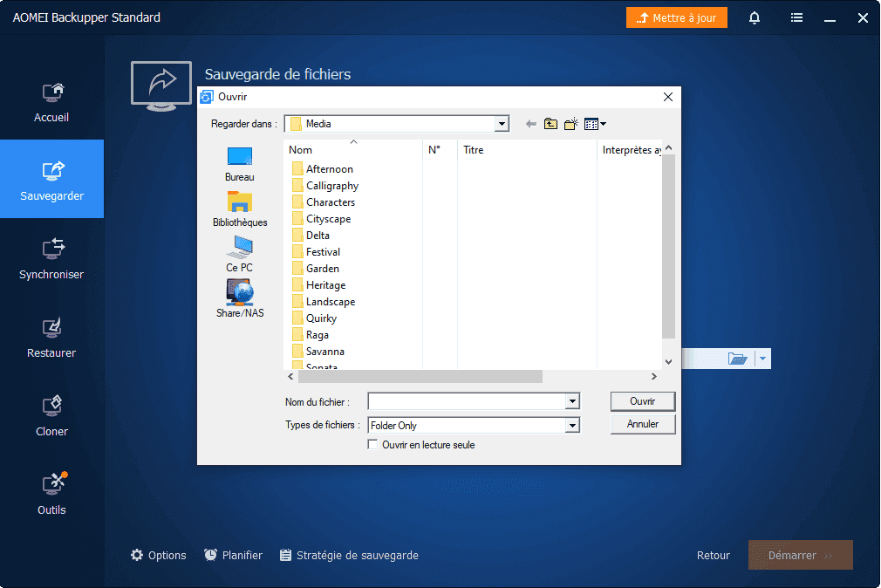Open the Types de fichiers Folder Only dropdown
881x588 pixels.
(x=572, y=426)
